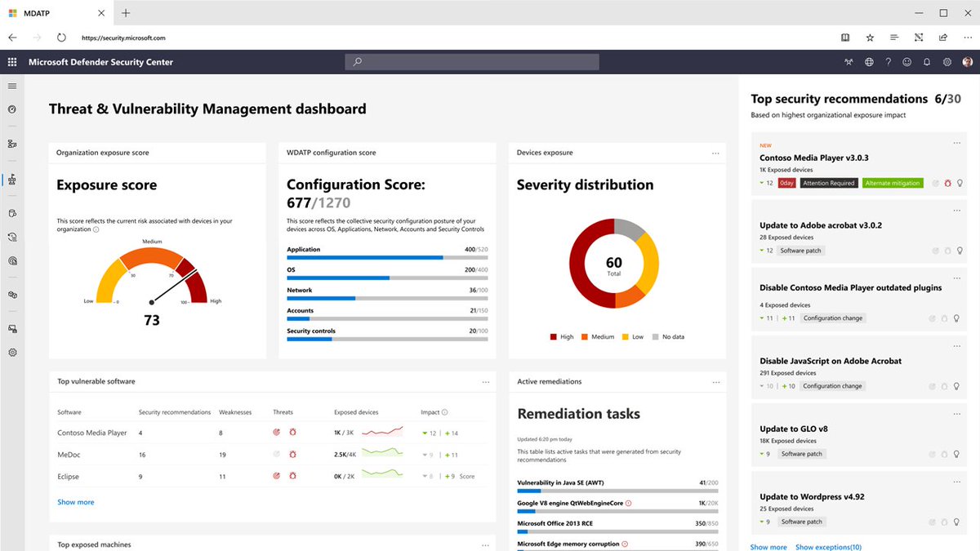Open the advanced hunting sidebar icon
Screen dimensions: 980x551
coord(12,261)
